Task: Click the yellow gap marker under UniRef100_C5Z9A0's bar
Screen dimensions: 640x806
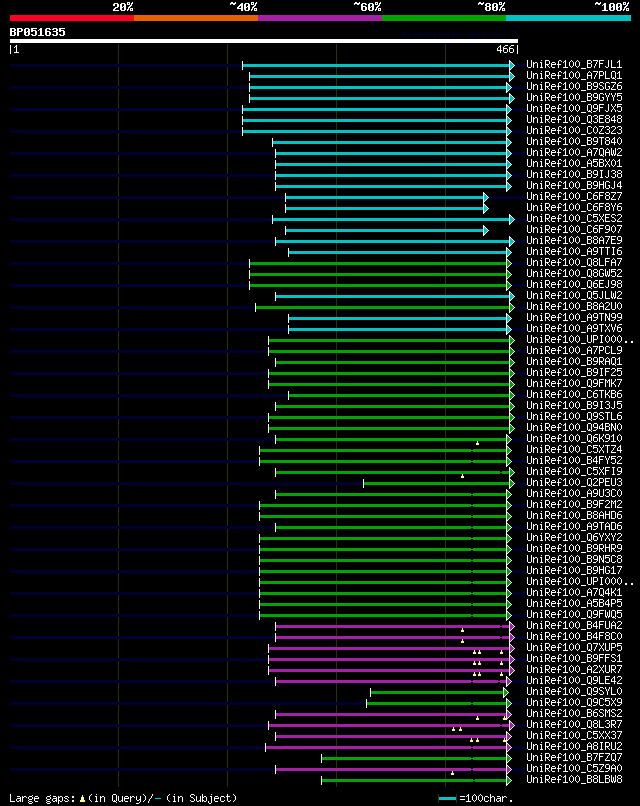Action: [x=452, y=773]
